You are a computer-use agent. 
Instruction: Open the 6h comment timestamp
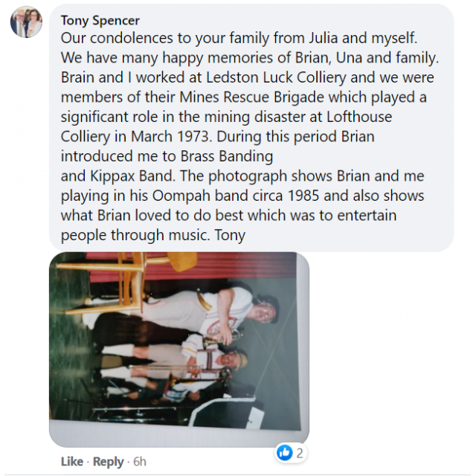click(140, 461)
